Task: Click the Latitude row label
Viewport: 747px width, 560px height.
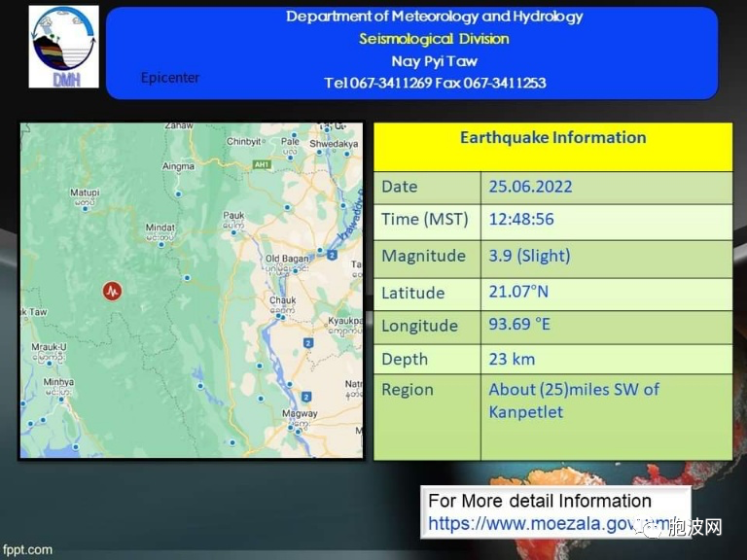Action: coord(413,293)
